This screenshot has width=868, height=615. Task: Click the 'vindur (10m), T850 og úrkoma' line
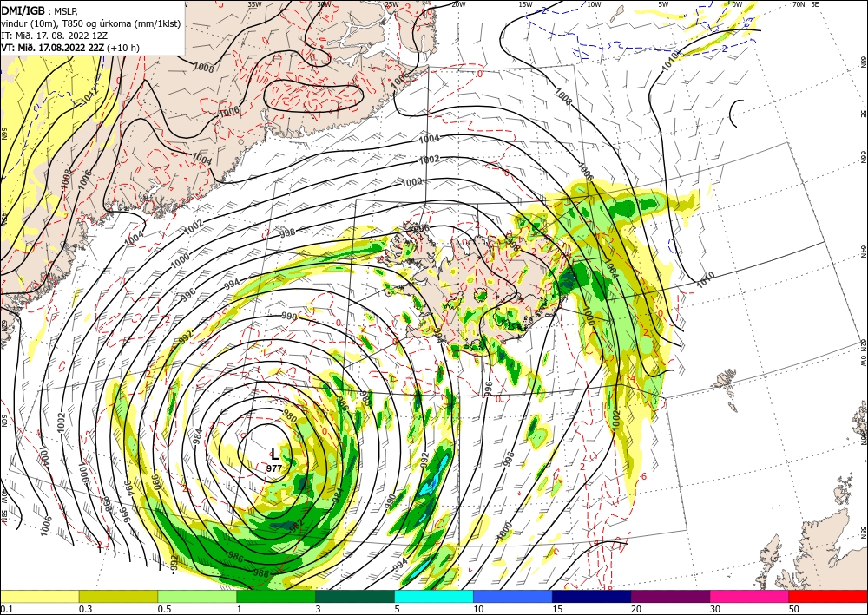click(x=91, y=23)
